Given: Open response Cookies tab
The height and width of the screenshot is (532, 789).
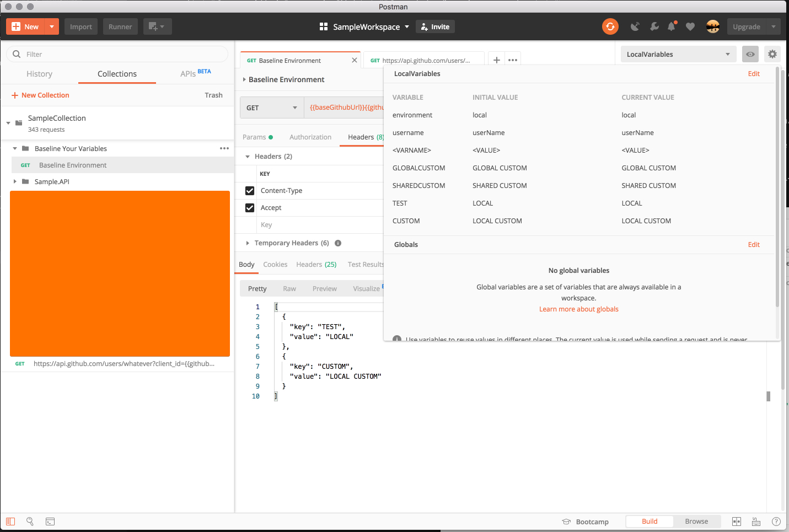Looking at the screenshot, I should pos(275,265).
